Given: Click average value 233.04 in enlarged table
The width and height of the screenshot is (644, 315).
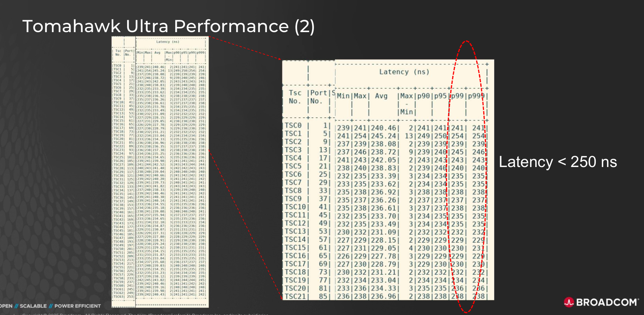Looking at the screenshot, I should click(x=383, y=281).
